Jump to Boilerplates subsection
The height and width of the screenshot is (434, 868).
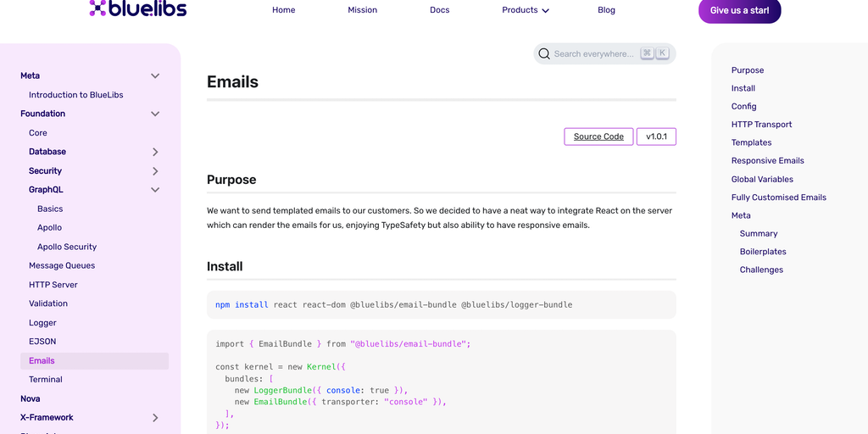tap(763, 251)
